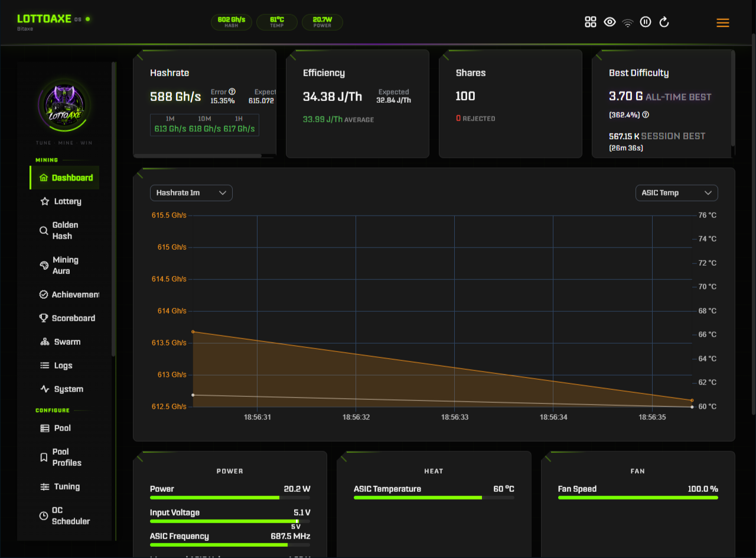Go to the Dashboard page
The height and width of the screenshot is (558, 756).
tap(65, 178)
